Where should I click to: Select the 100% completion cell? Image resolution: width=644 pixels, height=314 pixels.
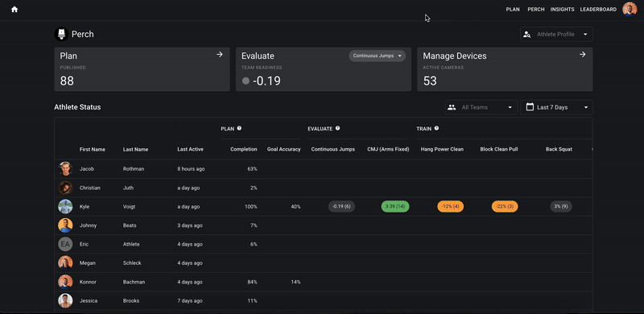tap(251, 207)
